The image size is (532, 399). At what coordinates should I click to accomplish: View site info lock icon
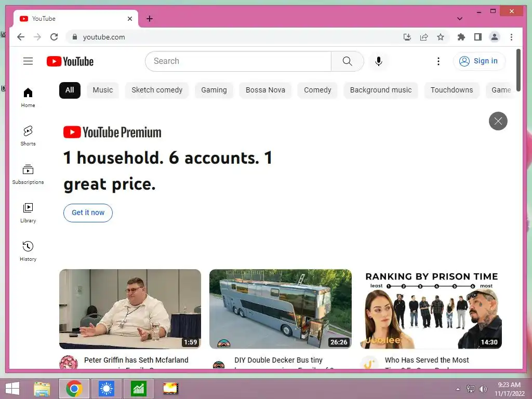tap(75, 37)
